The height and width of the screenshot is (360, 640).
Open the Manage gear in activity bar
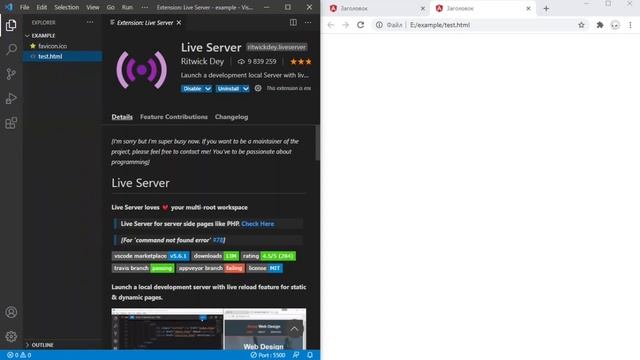tap(11, 336)
